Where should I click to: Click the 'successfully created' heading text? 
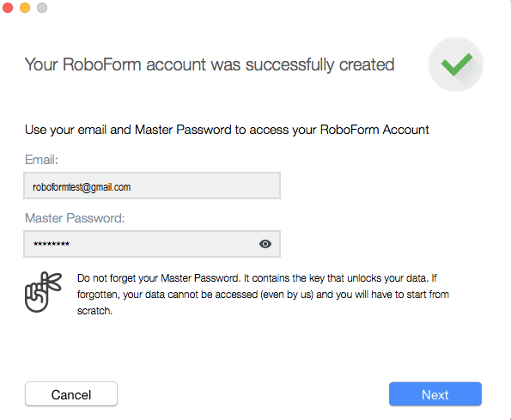[319, 64]
